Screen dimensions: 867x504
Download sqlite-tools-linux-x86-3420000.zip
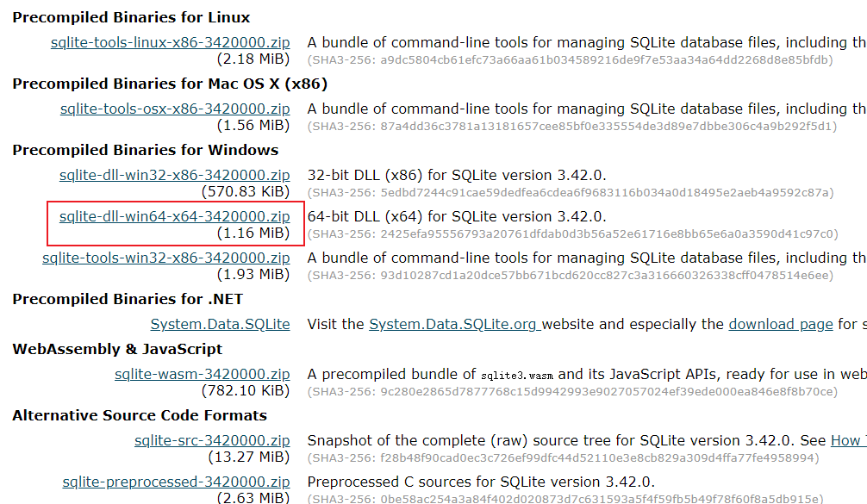[170, 42]
